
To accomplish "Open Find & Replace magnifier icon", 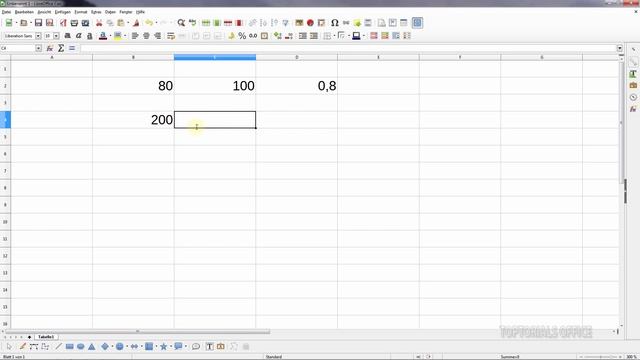I will pyautogui.click(x=181, y=23).
